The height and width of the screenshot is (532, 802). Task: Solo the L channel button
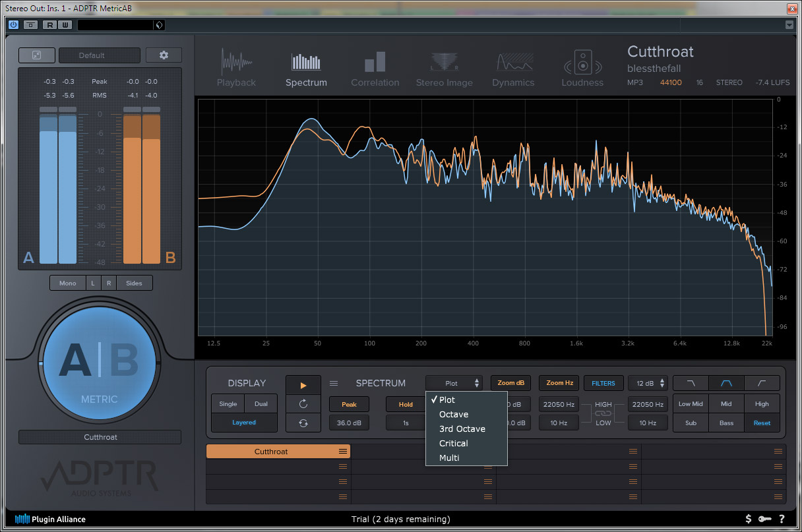(x=92, y=283)
